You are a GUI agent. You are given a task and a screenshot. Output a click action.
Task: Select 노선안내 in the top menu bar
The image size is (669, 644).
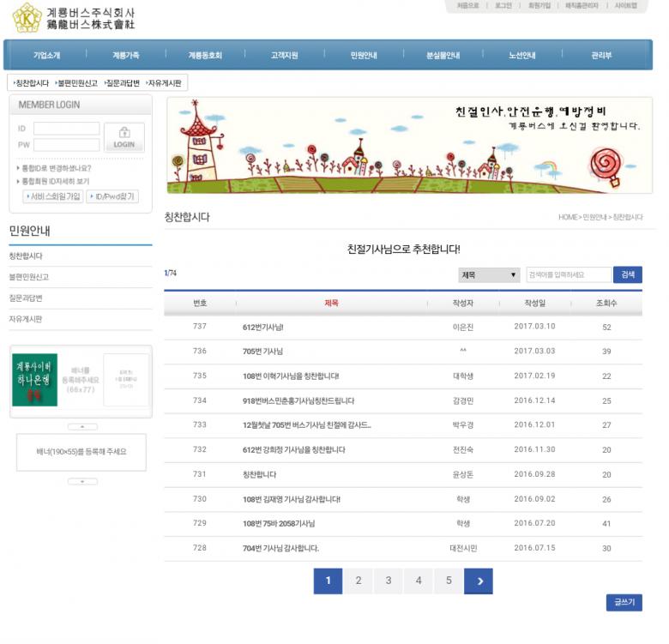(521, 56)
